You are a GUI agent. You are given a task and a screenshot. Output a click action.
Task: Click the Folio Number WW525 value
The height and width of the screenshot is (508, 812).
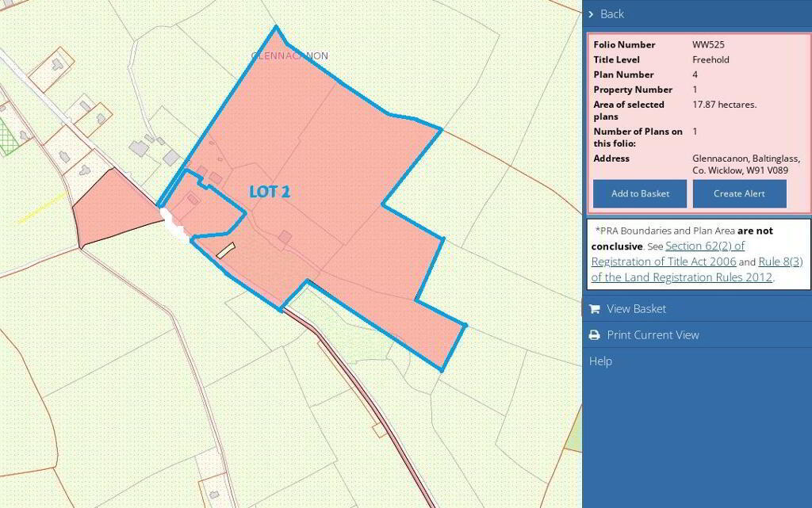[707, 44]
